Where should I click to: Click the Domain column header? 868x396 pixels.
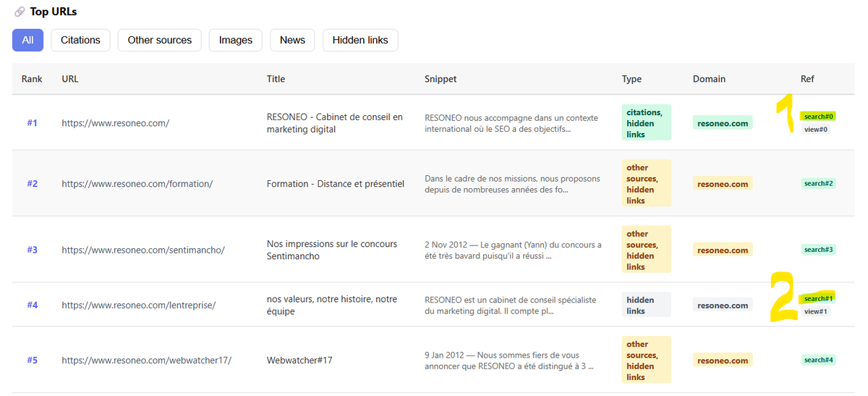pos(709,79)
